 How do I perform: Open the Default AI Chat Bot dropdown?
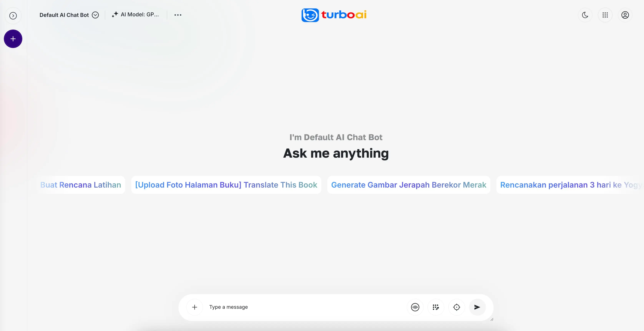coord(69,15)
